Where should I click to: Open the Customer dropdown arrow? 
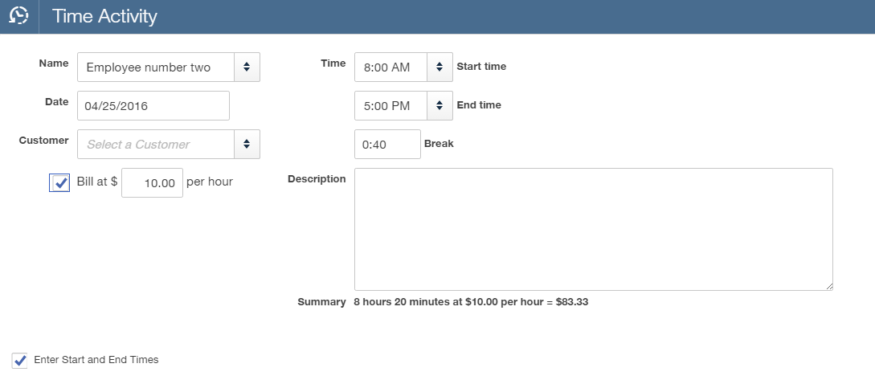[x=247, y=144]
